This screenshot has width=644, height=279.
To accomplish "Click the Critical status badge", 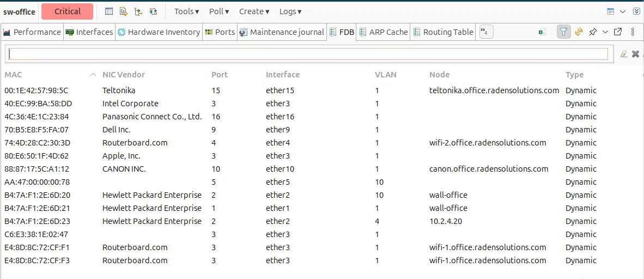I will click(x=68, y=11).
